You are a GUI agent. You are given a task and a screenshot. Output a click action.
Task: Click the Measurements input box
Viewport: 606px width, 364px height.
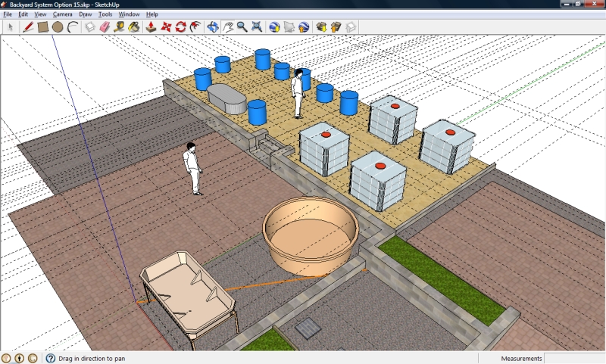pos(574,358)
